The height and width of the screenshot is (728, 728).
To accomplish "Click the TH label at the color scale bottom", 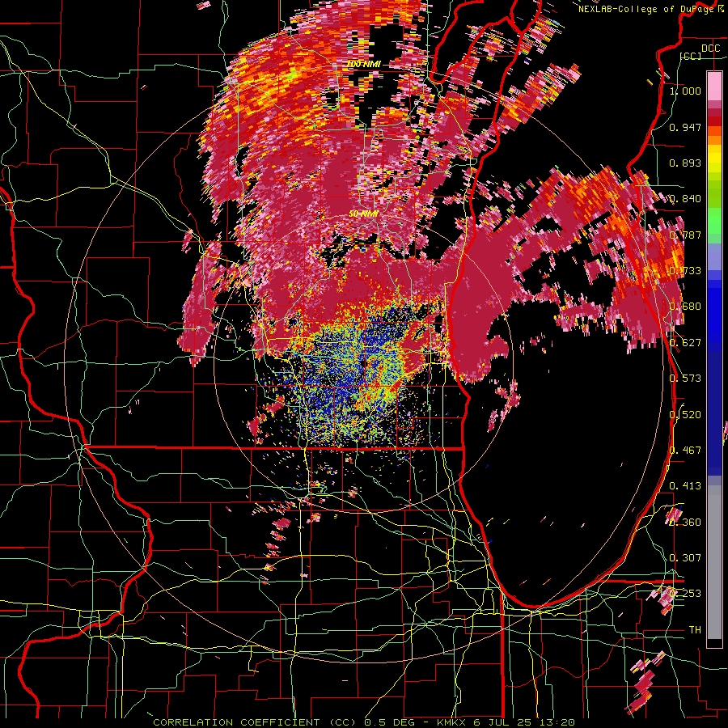I will [x=695, y=630].
